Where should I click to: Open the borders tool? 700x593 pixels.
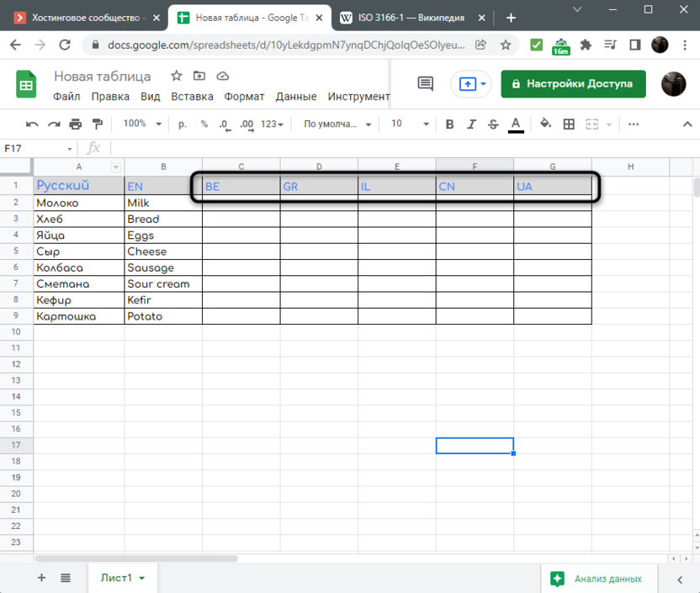coord(569,124)
